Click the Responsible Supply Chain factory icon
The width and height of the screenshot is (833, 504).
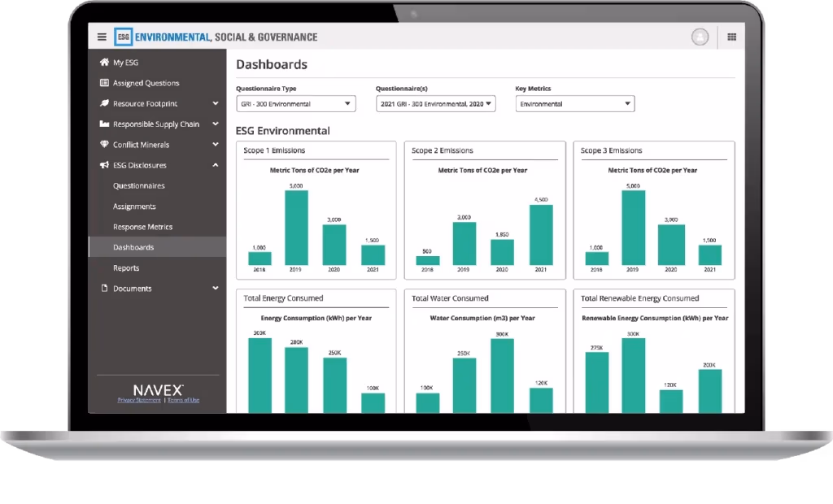[x=104, y=124]
